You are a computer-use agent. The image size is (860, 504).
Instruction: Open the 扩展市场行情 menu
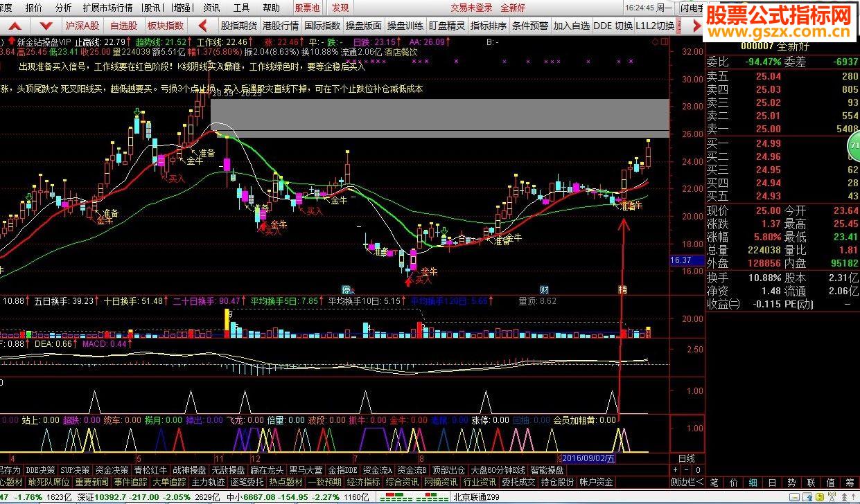click(107, 8)
